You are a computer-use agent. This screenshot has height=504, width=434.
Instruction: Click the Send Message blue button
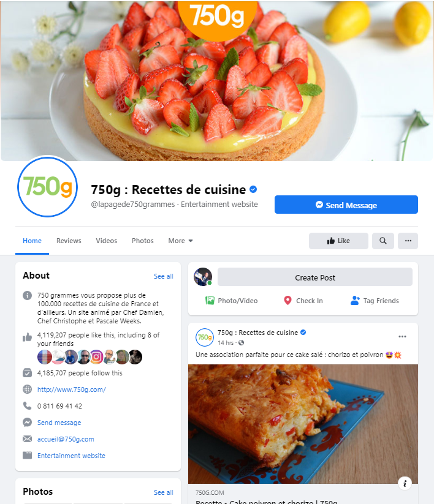[346, 205]
